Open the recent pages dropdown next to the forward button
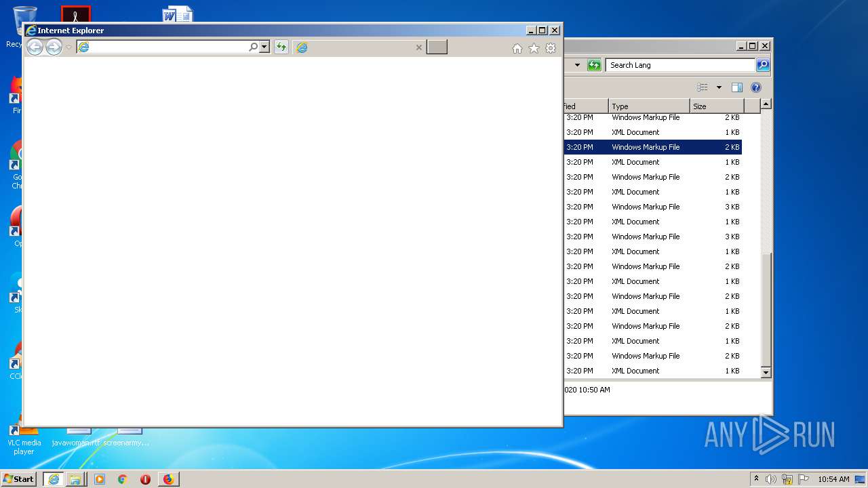 68,47
